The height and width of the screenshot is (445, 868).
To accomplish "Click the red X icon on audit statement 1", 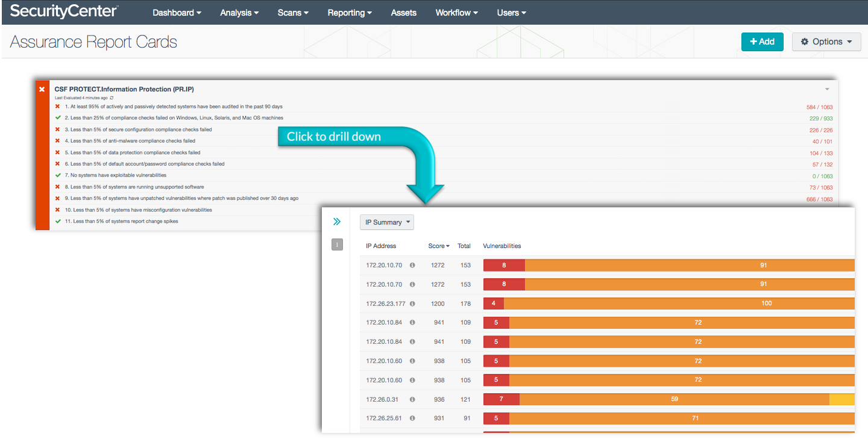I will coord(58,107).
